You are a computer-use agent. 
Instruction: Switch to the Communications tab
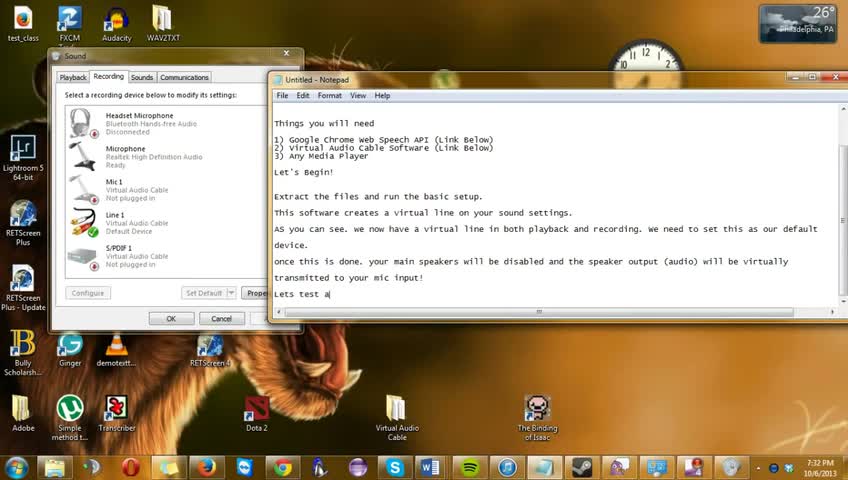(184, 77)
